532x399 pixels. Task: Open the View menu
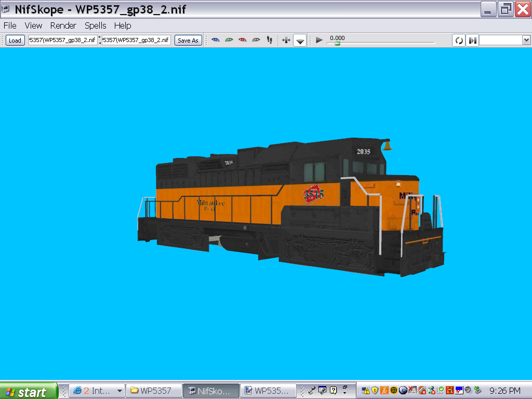point(33,26)
